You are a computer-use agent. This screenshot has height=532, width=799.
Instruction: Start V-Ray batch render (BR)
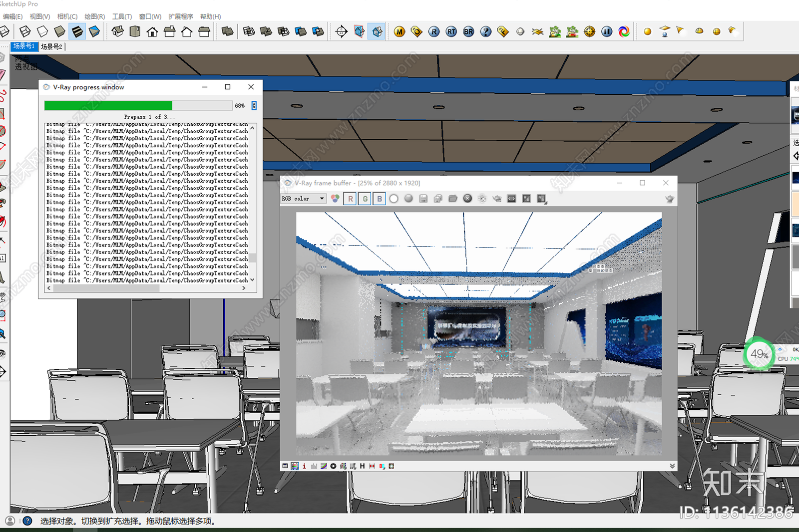[x=468, y=31]
